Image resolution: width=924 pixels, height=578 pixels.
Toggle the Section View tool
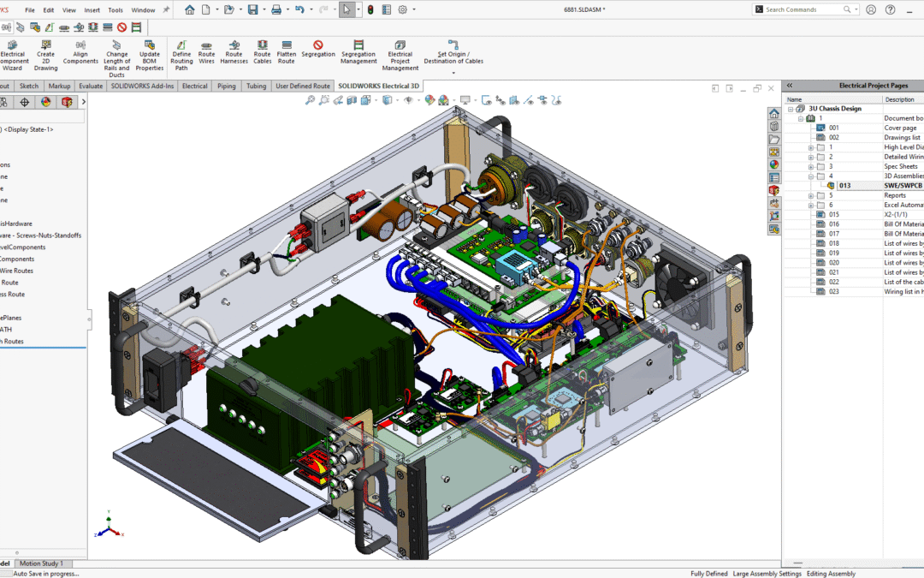[350, 101]
